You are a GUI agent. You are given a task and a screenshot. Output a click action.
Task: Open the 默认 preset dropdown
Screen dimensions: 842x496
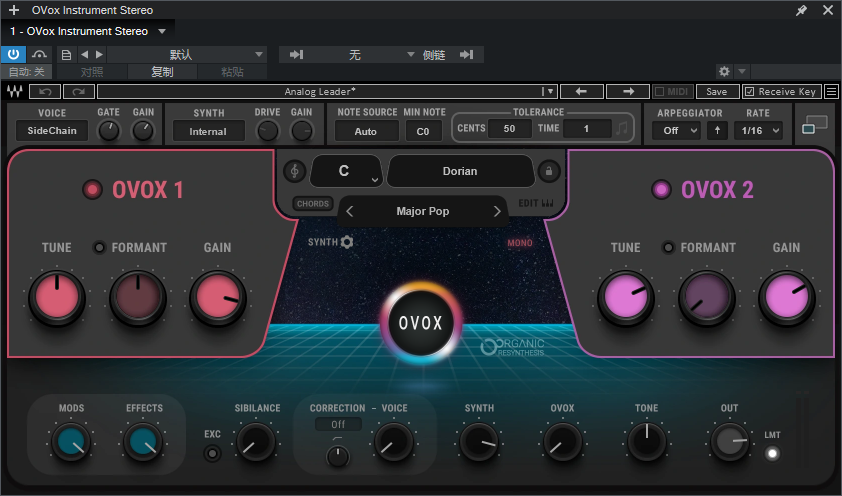click(x=187, y=54)
